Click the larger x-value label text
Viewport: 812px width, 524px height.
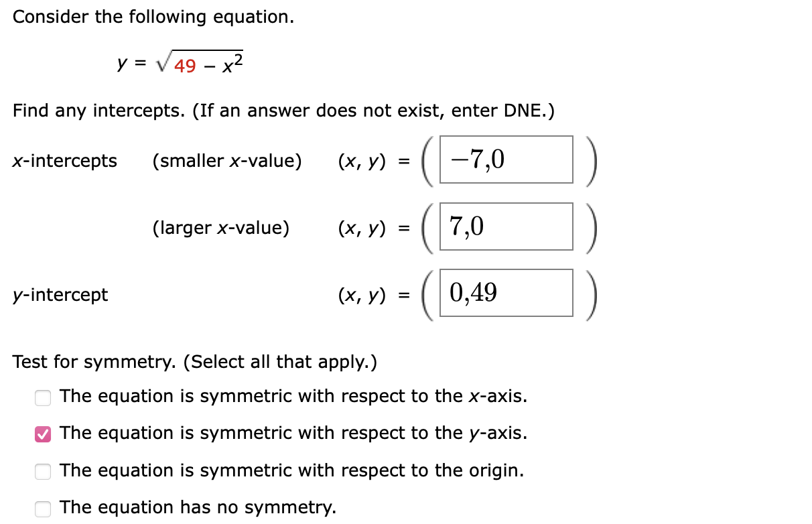(x=221, y=227)
